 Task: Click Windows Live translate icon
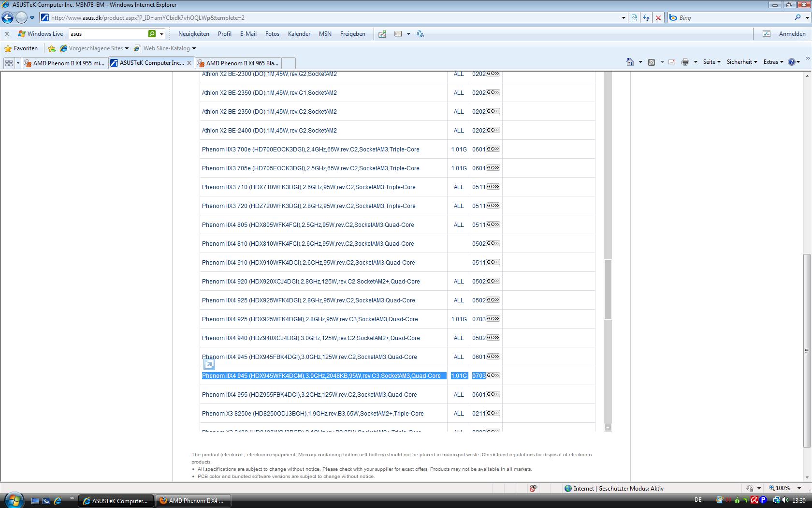pyautogui.click(x=420, y=34)
